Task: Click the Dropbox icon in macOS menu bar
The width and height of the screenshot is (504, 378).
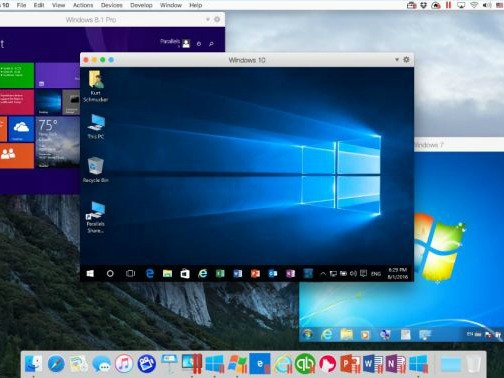Action: pyautogui.click(x=424, y=5)
